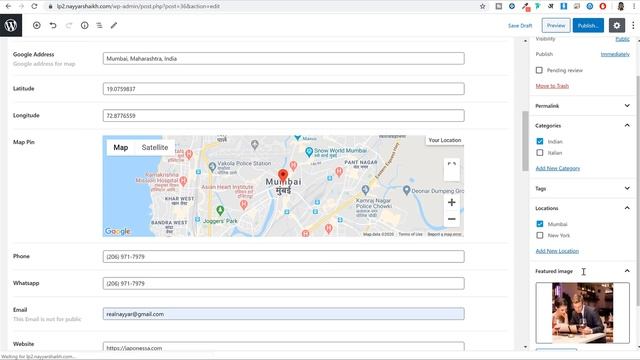Collapse the Featured image panel

pyautogui.click(x=582, y=271)
